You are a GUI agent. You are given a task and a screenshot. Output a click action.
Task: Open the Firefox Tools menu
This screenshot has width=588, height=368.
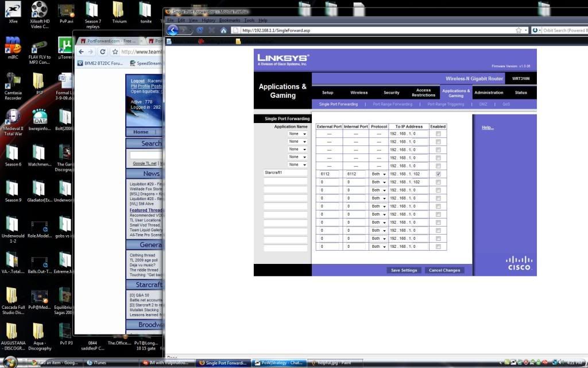pos(249,20)
